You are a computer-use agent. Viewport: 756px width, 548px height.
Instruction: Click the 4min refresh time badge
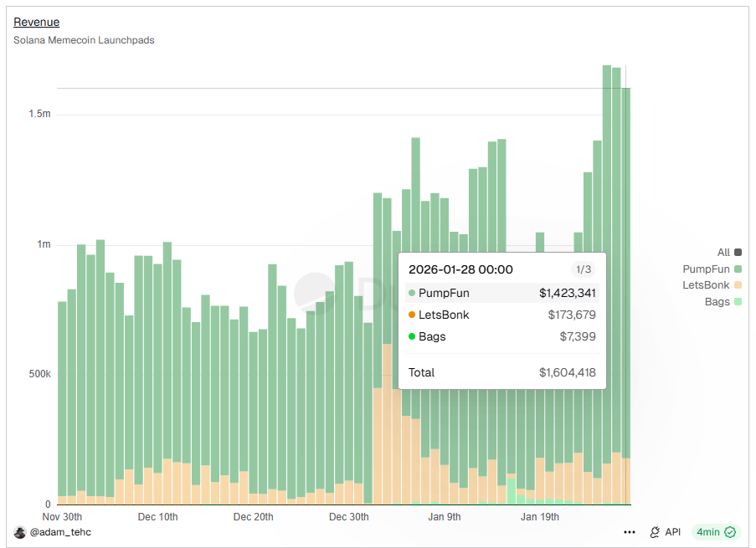click(707, 532)
